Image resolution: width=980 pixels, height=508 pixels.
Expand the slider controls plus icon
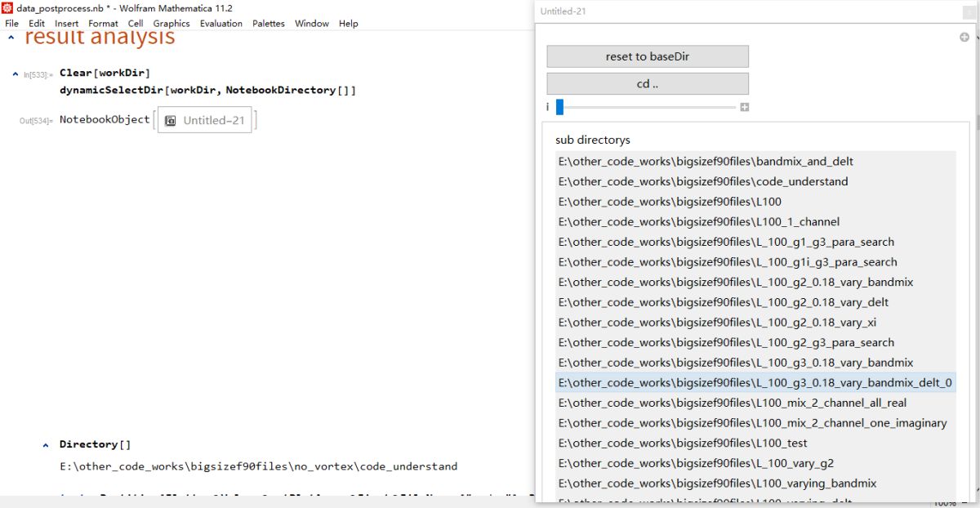(745, 107)
